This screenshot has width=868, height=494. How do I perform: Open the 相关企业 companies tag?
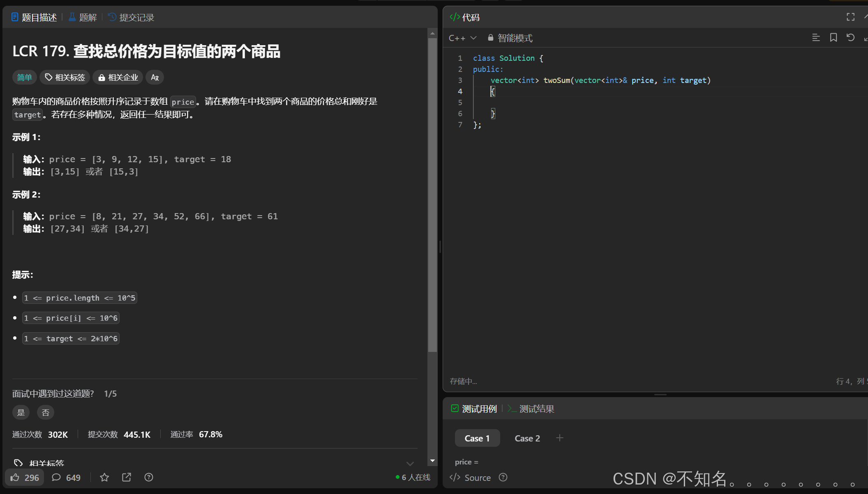point(118,77)
